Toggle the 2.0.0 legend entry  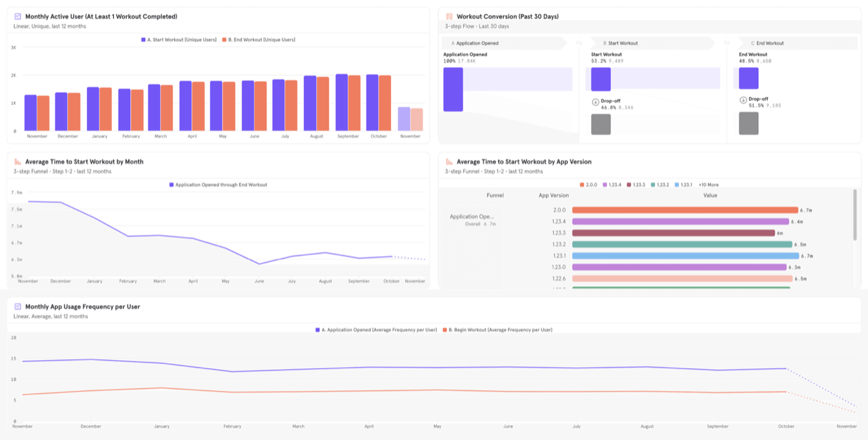tap(590, 185)
